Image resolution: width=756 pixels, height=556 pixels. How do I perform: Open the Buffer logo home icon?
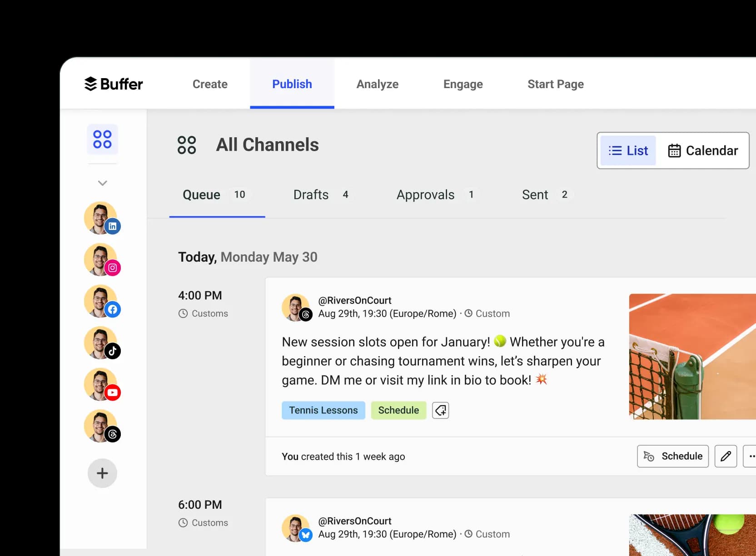point(90,84)
